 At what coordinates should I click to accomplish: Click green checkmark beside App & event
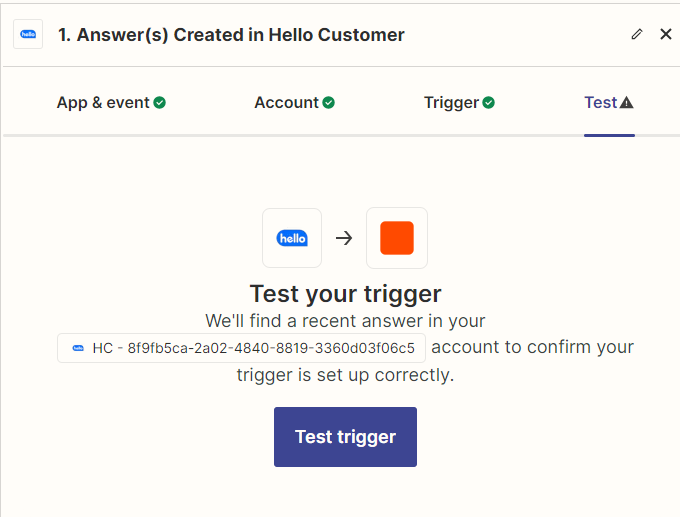coord(160,102)
